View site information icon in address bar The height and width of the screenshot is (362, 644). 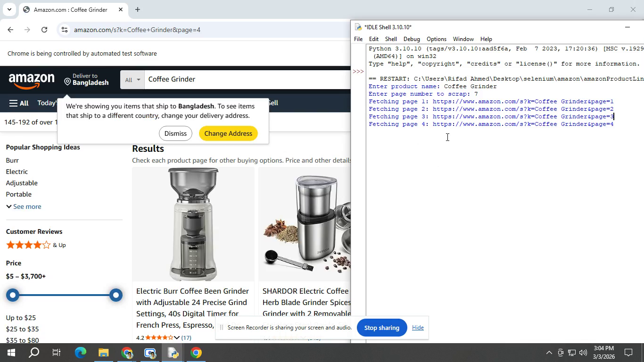(x=65, y=30)
